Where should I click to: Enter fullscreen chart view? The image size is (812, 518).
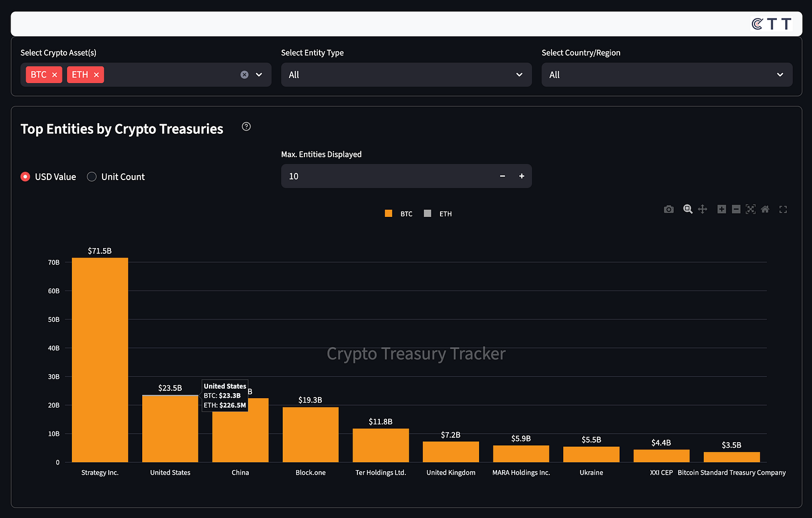click(x=783, y=209)
